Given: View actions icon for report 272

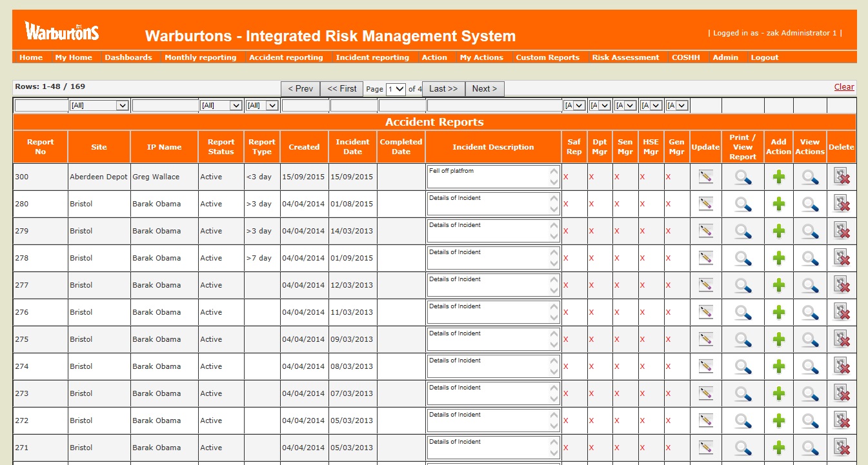Looking at the screenshot, I should pos(810,420).
